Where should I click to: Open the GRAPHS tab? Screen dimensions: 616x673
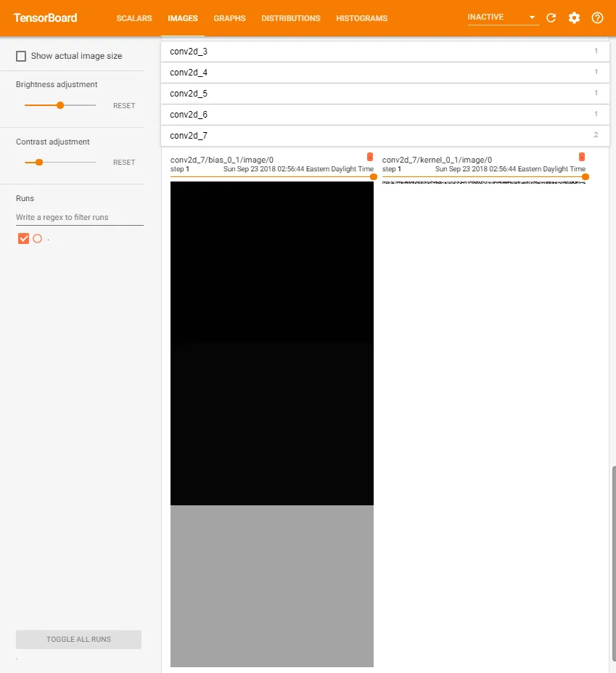(229, 18)
